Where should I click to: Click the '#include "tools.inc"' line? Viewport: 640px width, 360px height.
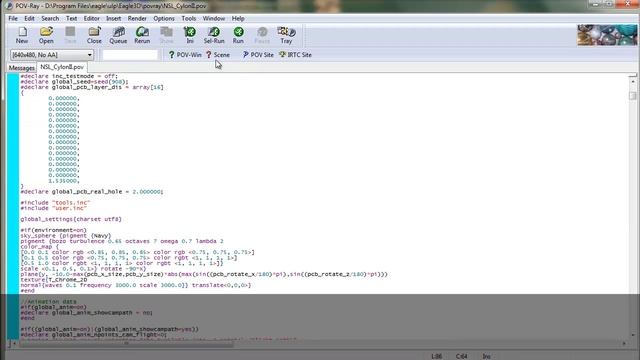coord(55,202)
